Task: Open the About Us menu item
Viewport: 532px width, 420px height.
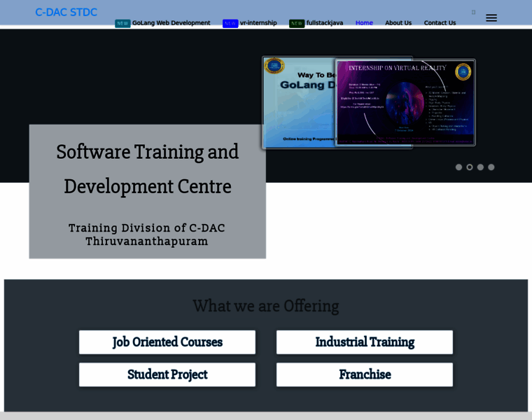Action: point(398,22)
